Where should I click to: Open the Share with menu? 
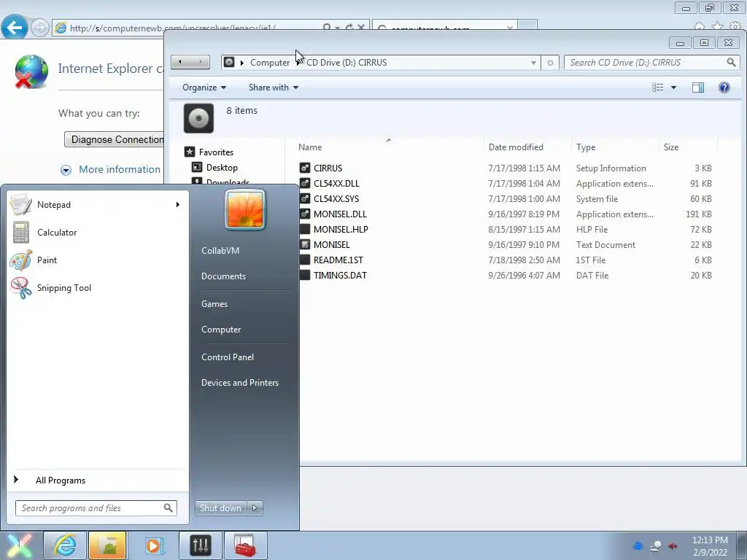(274, 87)
